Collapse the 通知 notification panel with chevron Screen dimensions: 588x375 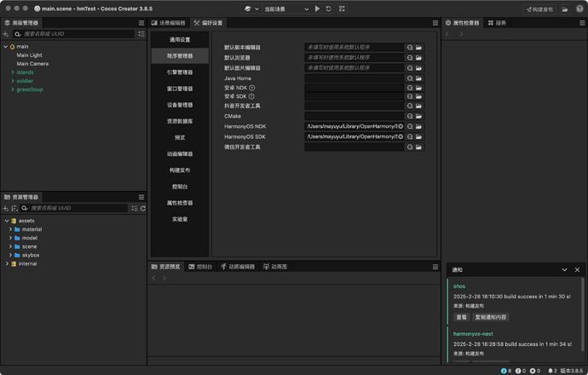[x=564, y=270]
